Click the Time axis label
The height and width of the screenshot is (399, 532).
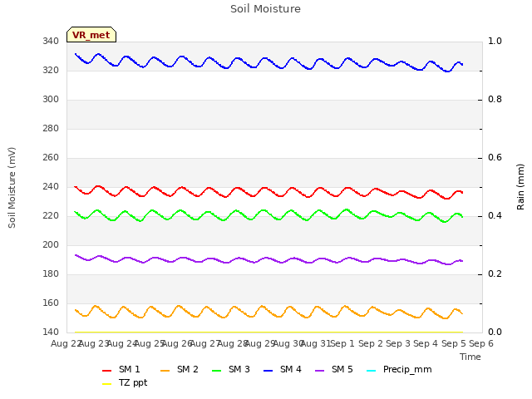point(470,357)
